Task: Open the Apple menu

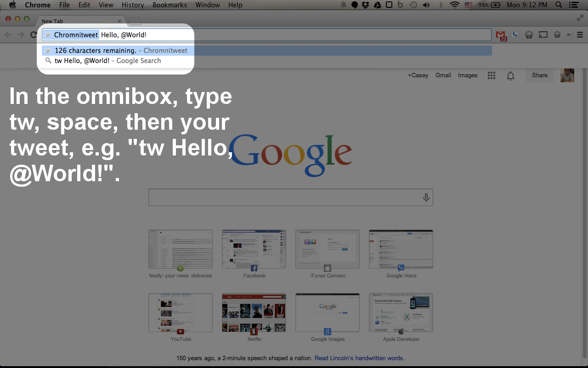Action: coord(12,5)
